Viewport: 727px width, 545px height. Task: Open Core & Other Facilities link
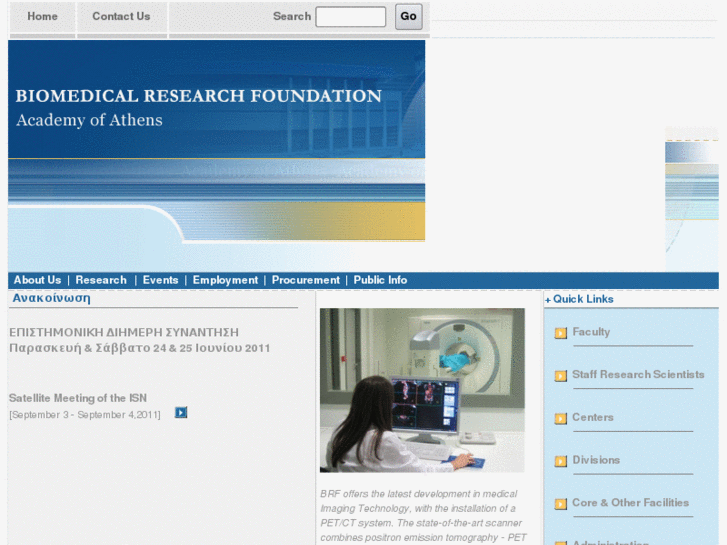(x=631, y=503)
